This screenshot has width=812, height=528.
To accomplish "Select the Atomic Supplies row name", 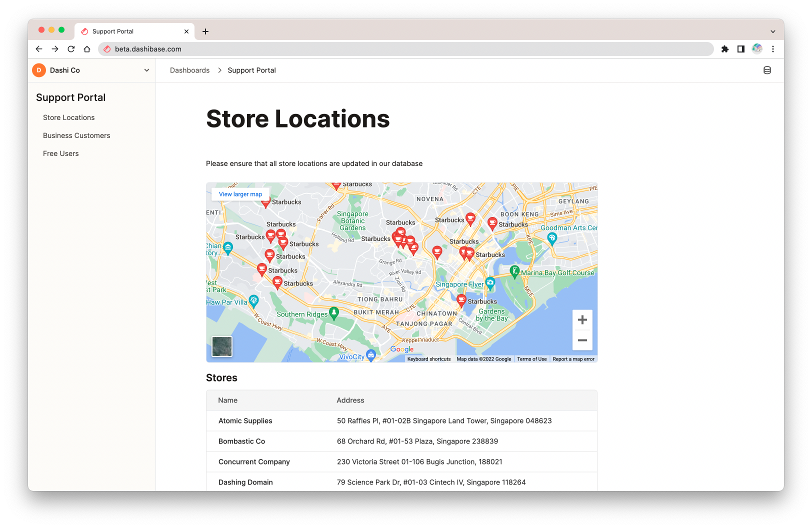I will point(245,421).
